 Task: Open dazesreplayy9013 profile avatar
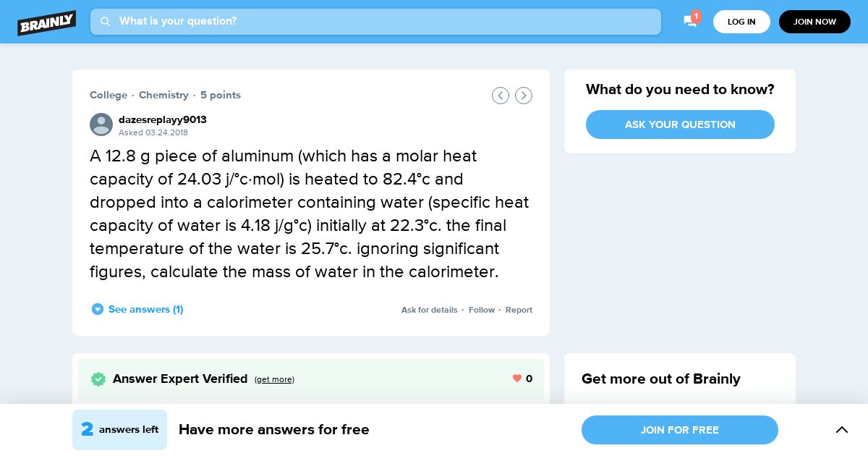pos(101,124)
